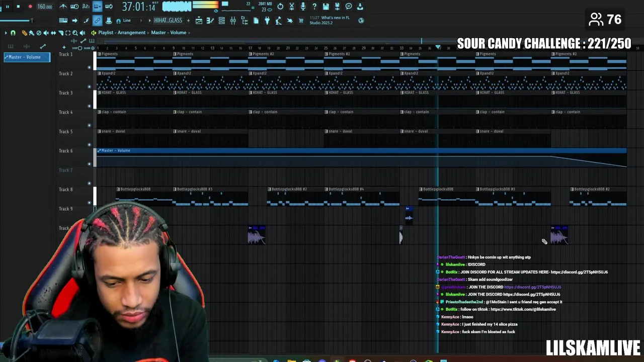Select the playlist paint brush tool
The image size is (644, 362).
[31, 33]
